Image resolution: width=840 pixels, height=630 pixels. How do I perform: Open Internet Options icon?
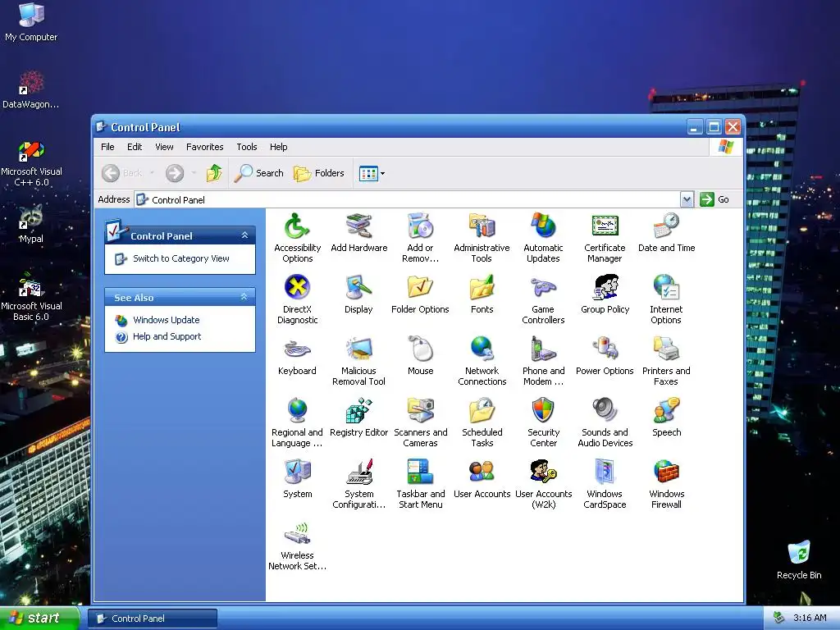click(666, 299)
